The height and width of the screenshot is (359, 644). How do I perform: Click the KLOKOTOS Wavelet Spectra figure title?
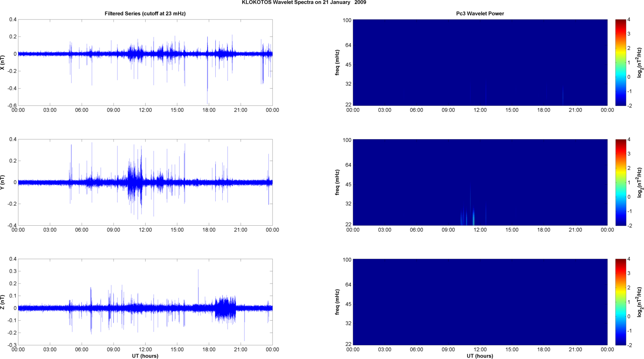304,3
